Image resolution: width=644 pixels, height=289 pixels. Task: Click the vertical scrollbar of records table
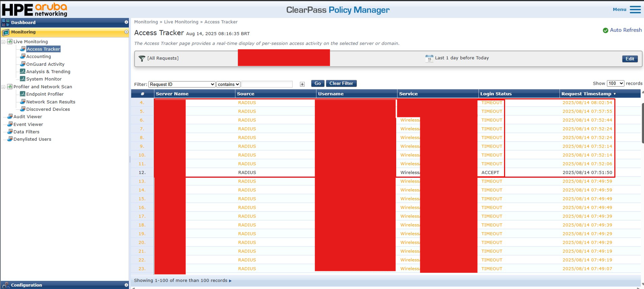642,123
